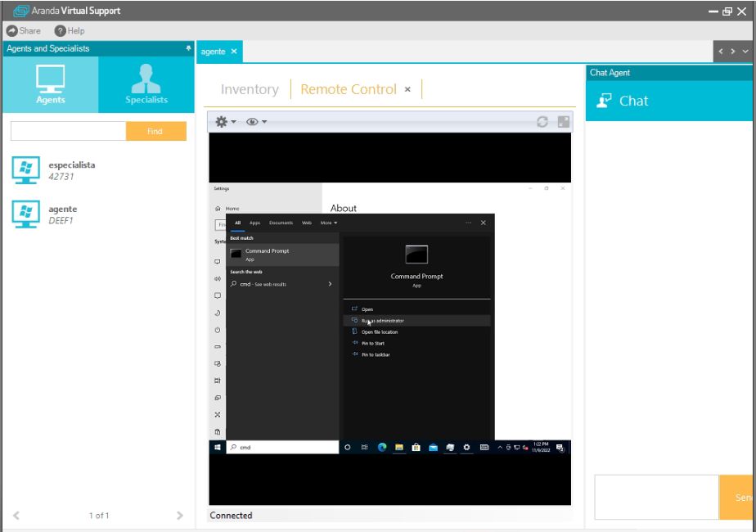Click the refresh remote screen icon
This screenshot has width=756, height=532.
tap(542, 122)
